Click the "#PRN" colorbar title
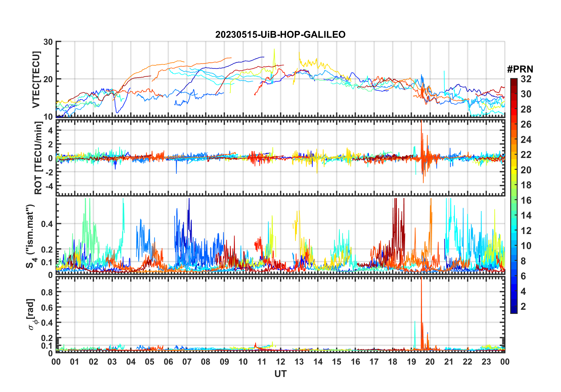This screenshot has width=561, height=392. click(520, 69)
